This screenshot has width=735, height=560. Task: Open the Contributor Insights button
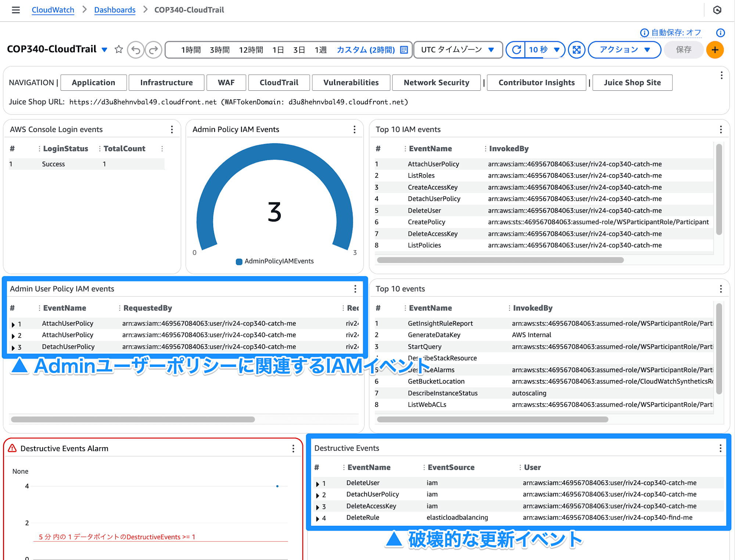[x=536, y=83]
